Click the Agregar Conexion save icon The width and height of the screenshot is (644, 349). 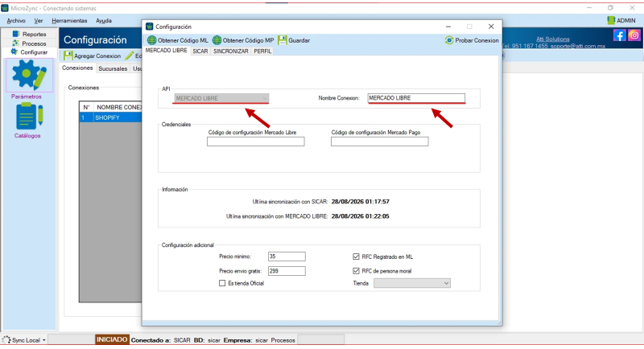tap(68, 55)
